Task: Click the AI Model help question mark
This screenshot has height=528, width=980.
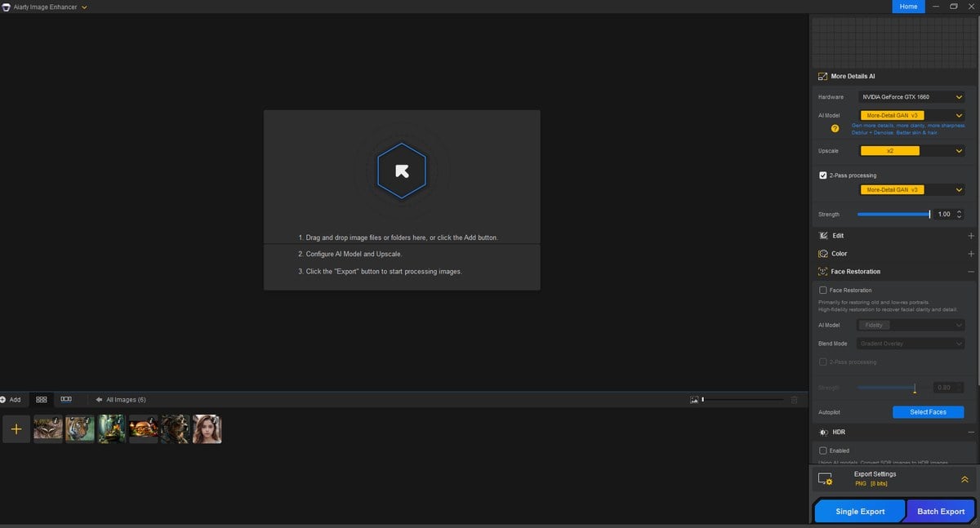Action: tap(835, 129)
